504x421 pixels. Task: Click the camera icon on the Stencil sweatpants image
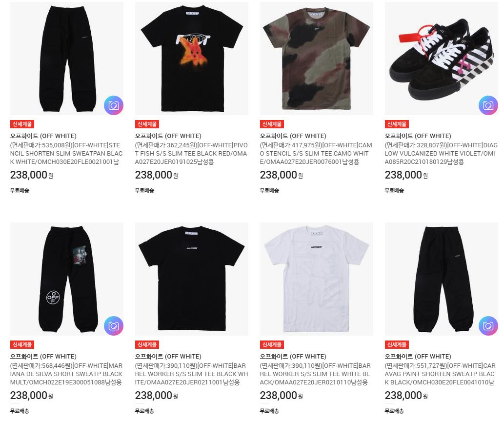[114, 105]
